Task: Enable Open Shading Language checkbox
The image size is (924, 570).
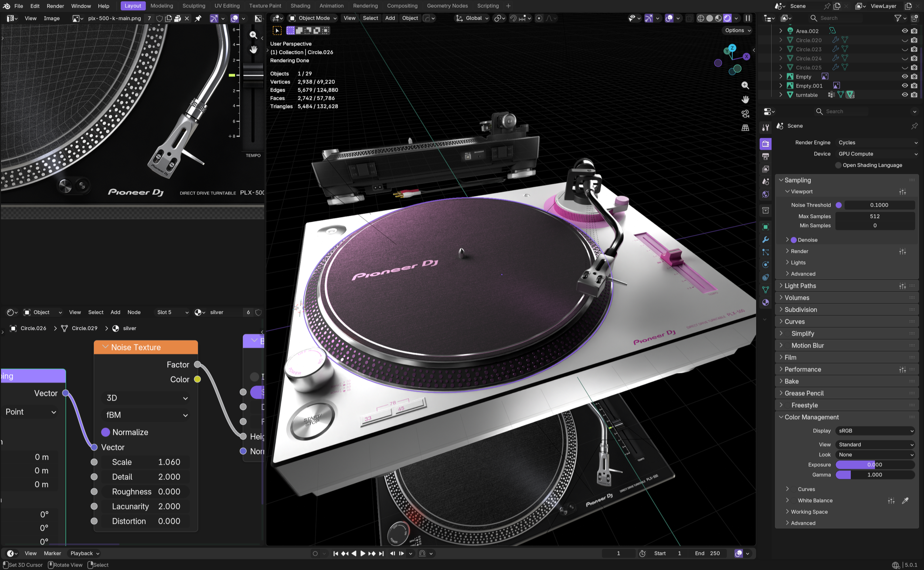Action: pyautogui.click(x=838, y=165)
